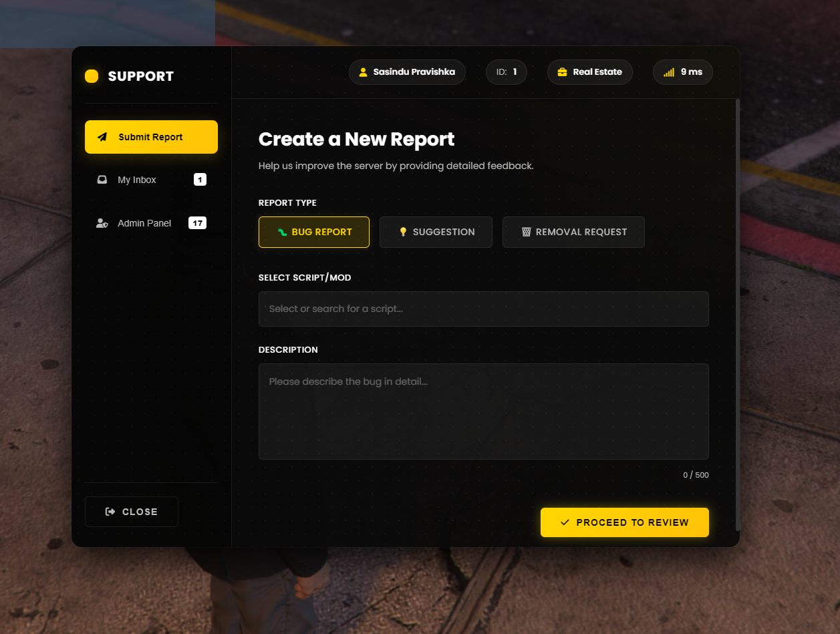Click the Real Estate job badge
Viewport: 840px width, 634px height.
(590, 72)
